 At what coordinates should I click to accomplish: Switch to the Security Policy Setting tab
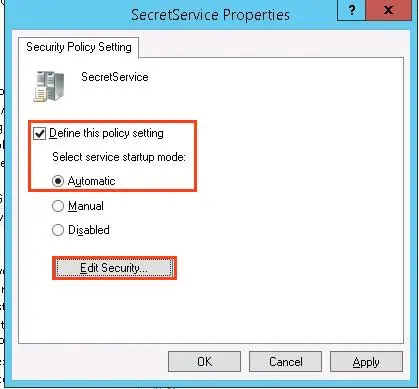click(x=79, y=47)
